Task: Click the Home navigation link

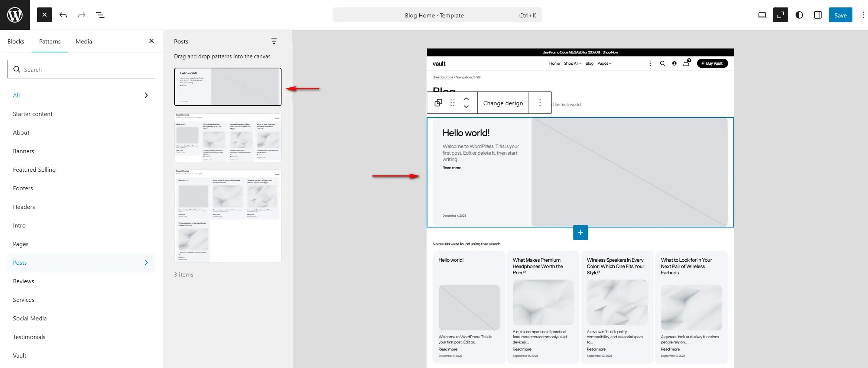Action: 555,63
